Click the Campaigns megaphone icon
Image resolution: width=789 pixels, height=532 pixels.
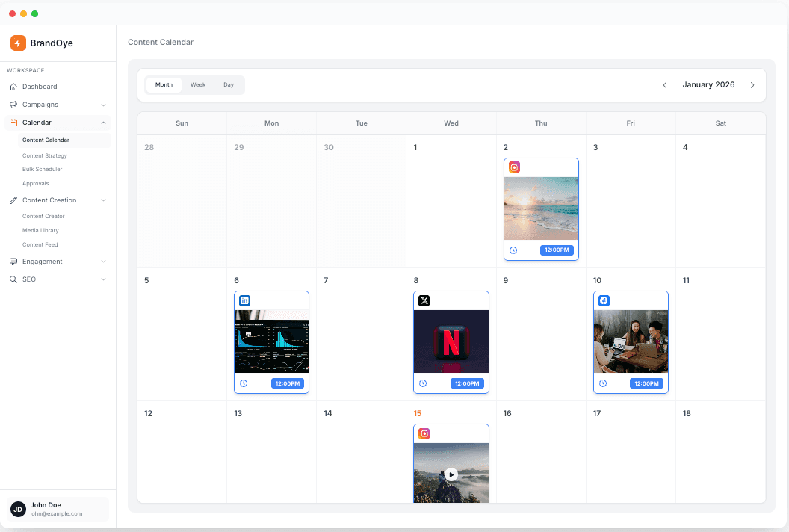pyautogui.click(x=14, y=105)
